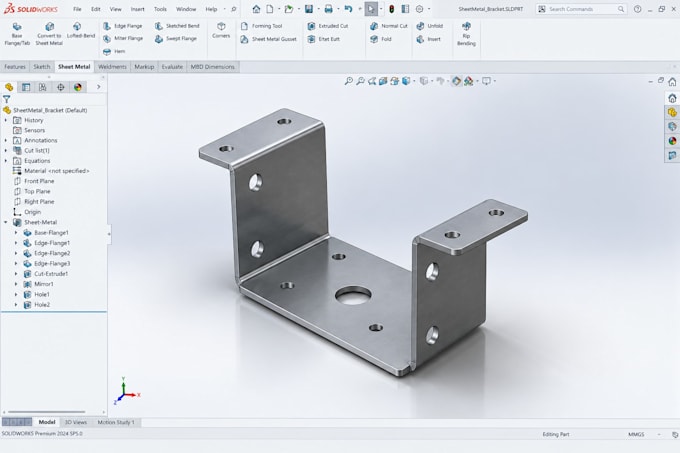
Task: Expand the Edge-Flange2 feature
Action: coord(16,253)
